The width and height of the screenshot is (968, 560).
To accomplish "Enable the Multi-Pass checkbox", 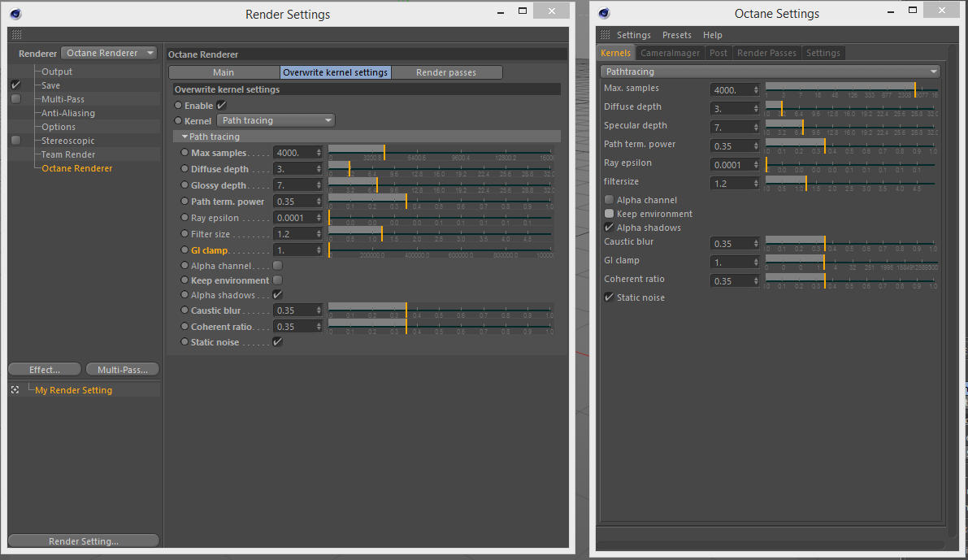I will tap(16, 99).
